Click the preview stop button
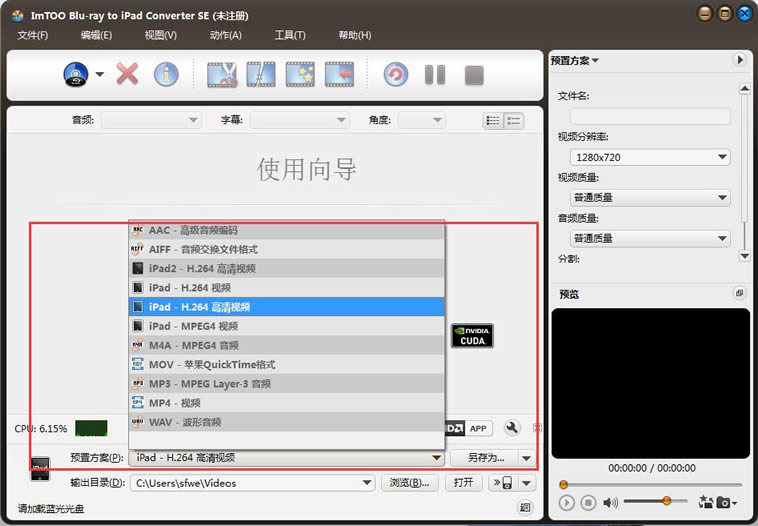The image size is (758, 526). coord(588,503)
